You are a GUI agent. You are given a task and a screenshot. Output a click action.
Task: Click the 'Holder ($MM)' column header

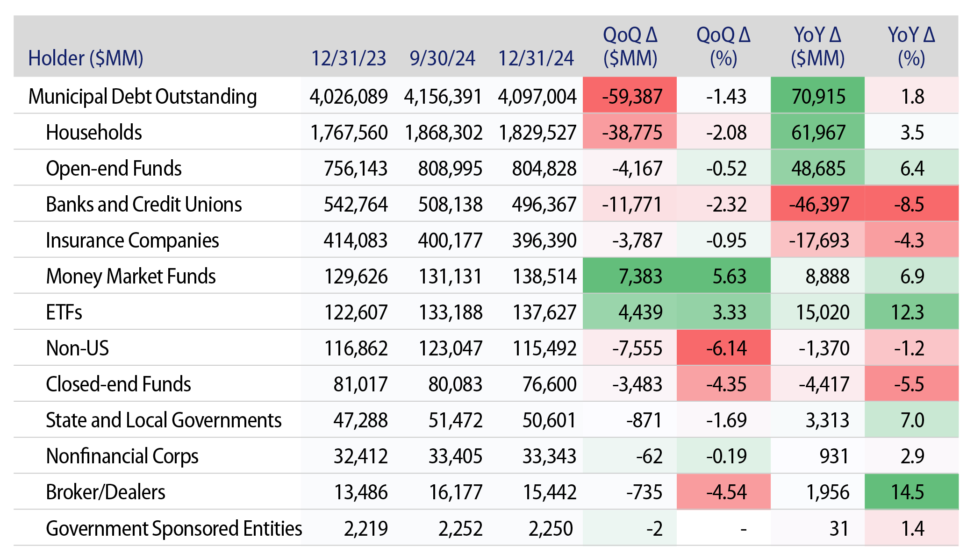coord(86,58)
